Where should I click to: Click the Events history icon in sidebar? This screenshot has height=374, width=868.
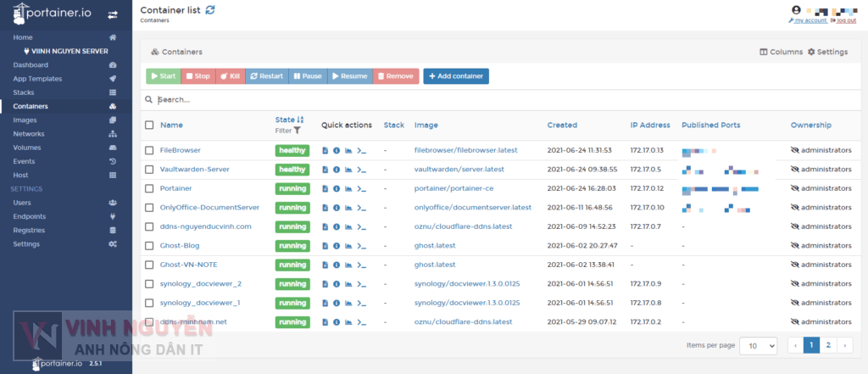pyautogui.click(x=113, y=162)
